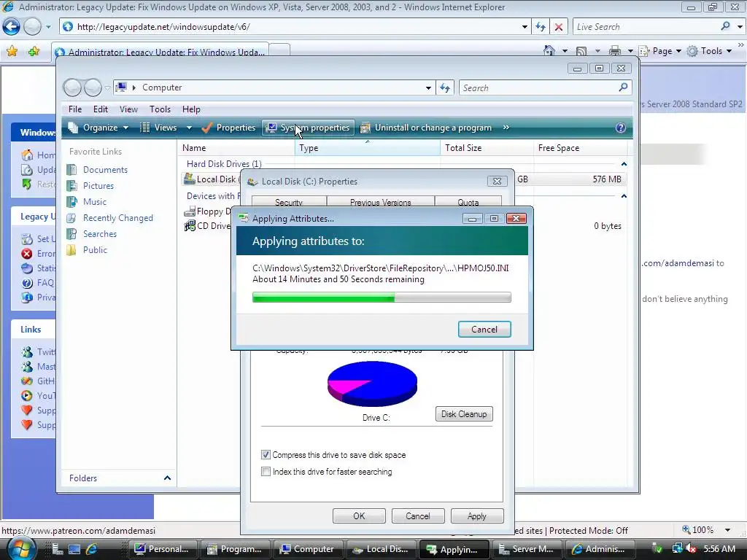Click the Applying Attributes progress bar

pyautogui.click(x=382, y=297)
